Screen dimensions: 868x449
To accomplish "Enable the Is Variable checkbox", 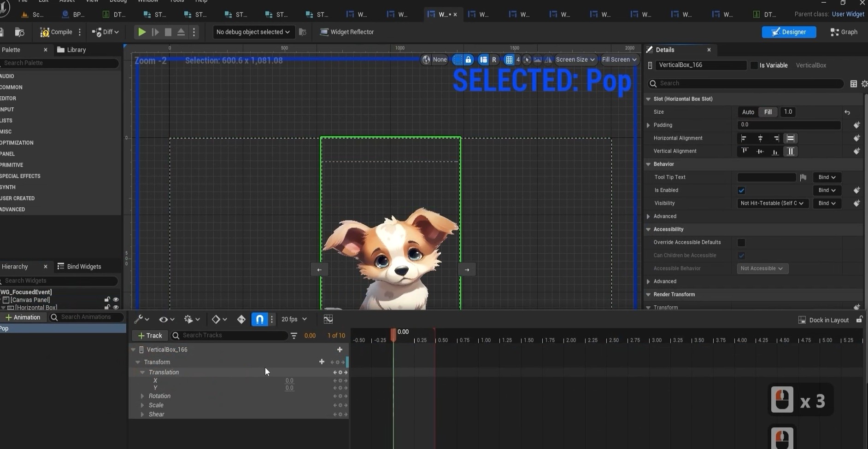I will [754, 65].
